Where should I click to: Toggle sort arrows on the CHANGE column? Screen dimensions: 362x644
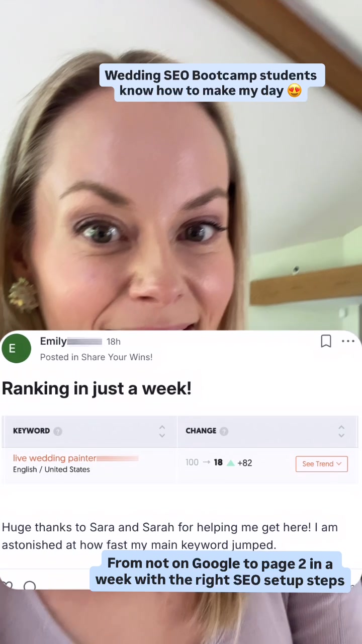click(341, 431)
